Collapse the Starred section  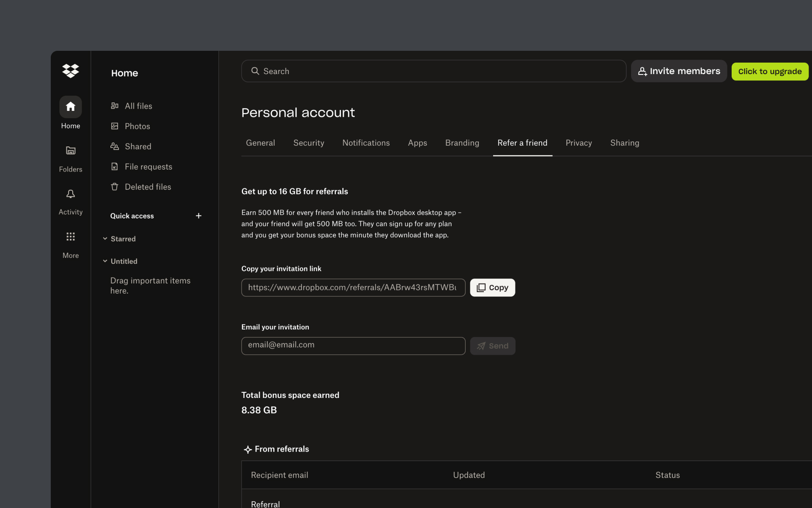pyautogui.click(x=105, y=239)
